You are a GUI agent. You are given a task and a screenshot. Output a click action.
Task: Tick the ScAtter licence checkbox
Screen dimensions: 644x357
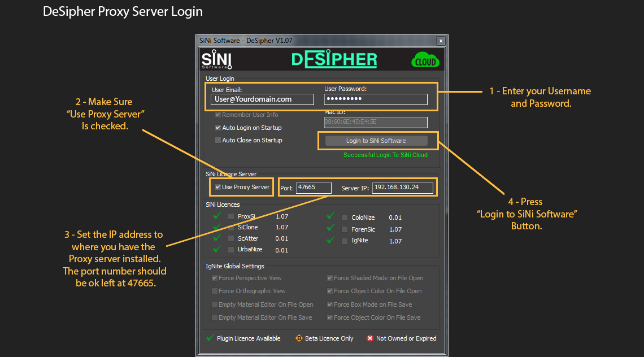[231, 238]
